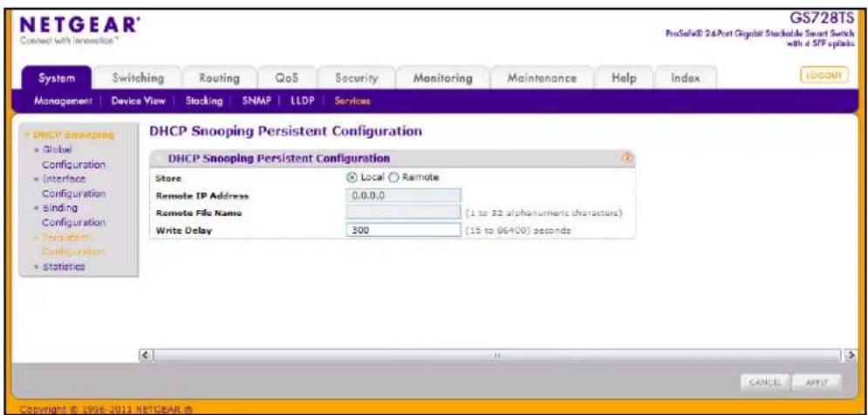Image resolution: width=868 pixels, height=415 pixels.
Task: Click the horizontal scrollbar thumb
Action: coord(497,355)
